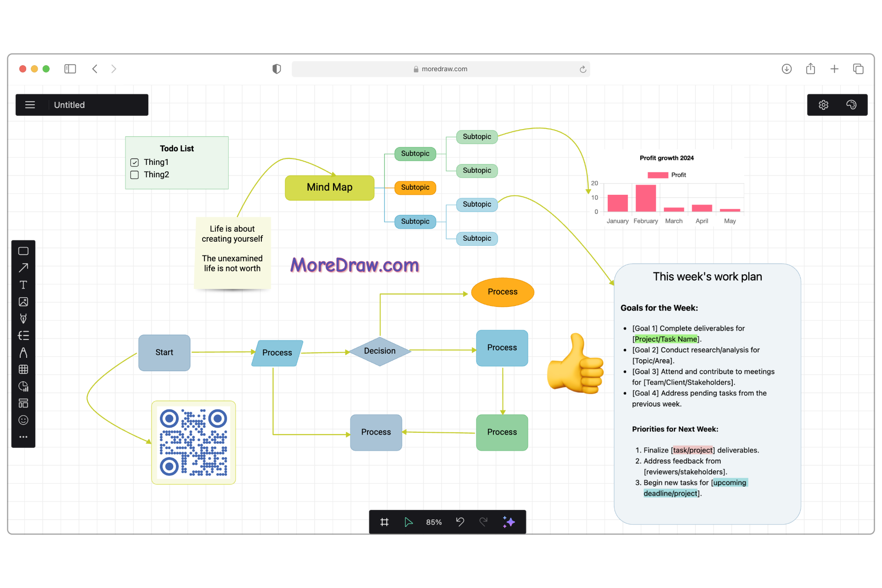Select the Start flowchart node
882x588 pixels.
click(164, 352)
